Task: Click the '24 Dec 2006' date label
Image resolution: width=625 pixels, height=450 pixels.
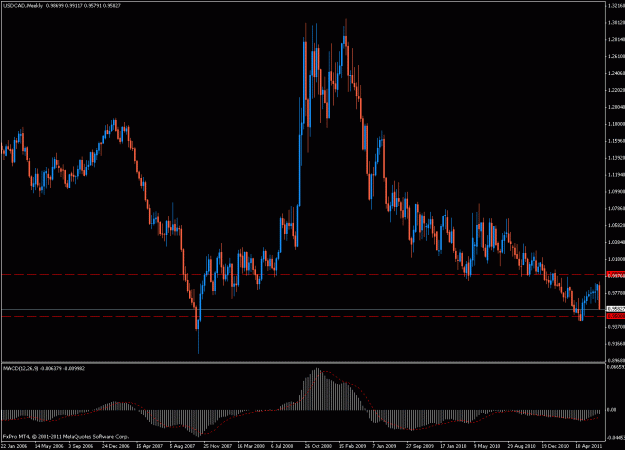Action: (x=116, y=446)
